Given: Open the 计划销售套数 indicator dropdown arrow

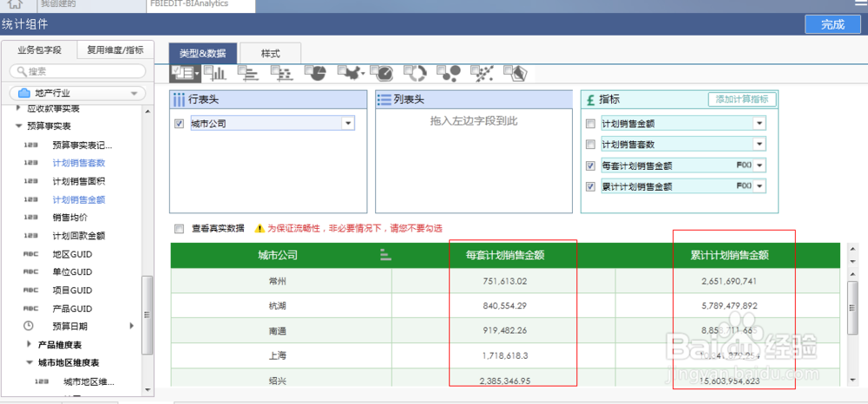Looking at the screenshot, I should [759, 144].
